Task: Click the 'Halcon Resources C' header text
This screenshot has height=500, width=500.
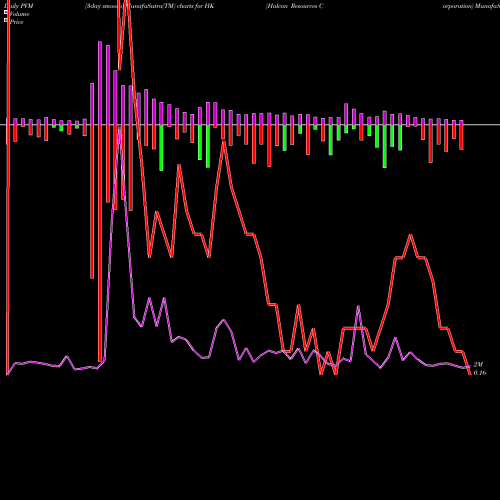Action: click(x=295, y=6)
